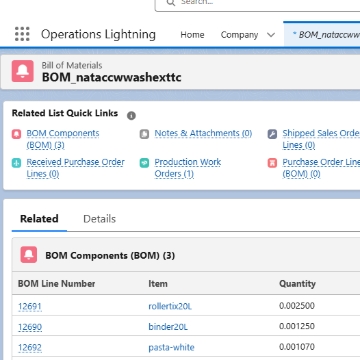Switch to the Details tab

99,219
